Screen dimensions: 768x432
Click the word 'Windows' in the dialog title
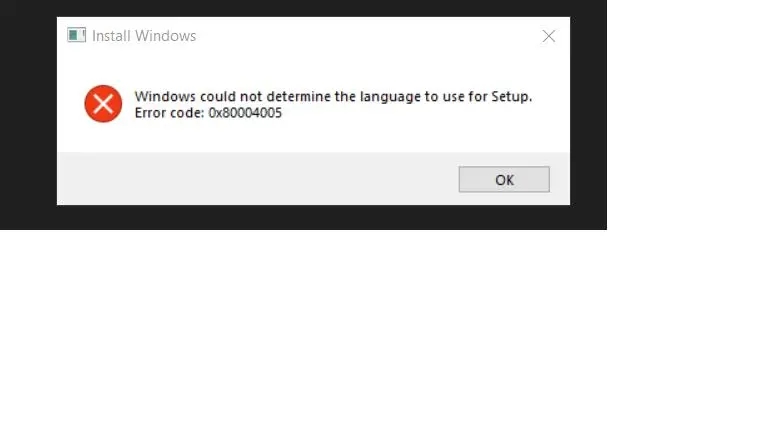point(166,36)
